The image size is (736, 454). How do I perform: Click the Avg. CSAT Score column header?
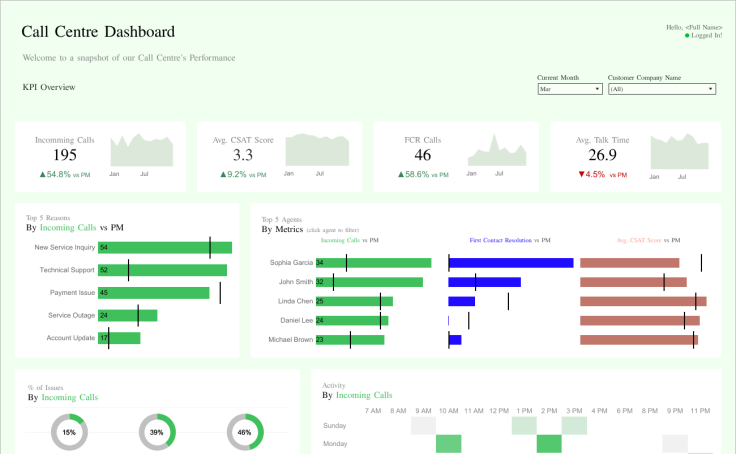pyautogui.click(x=642, y=240)
